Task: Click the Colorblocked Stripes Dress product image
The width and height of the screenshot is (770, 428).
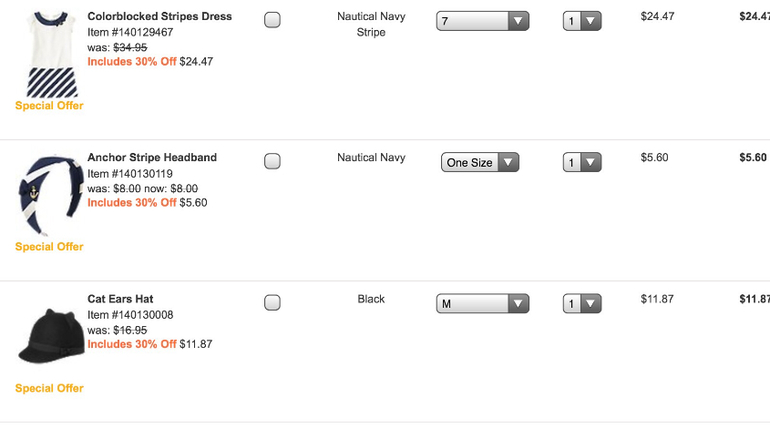Action: (x=51, y=54)
